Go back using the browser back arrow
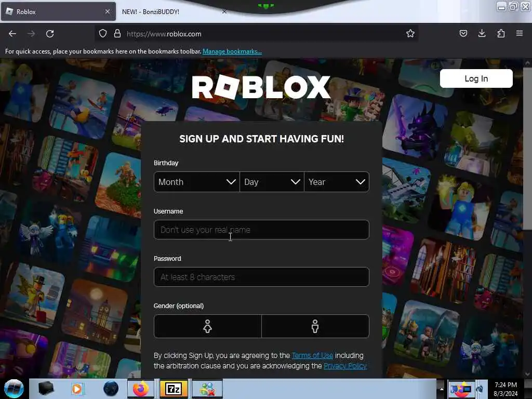The image size is (532, 399). 12,34
